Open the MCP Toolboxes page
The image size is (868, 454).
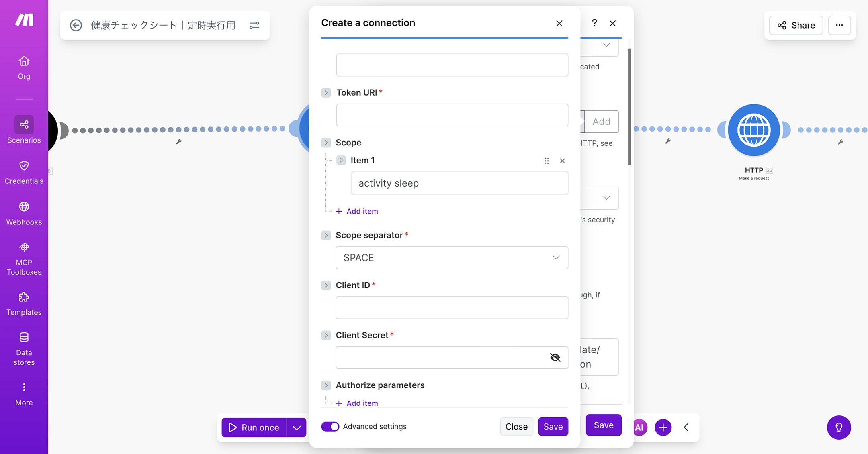pos(24,259)
